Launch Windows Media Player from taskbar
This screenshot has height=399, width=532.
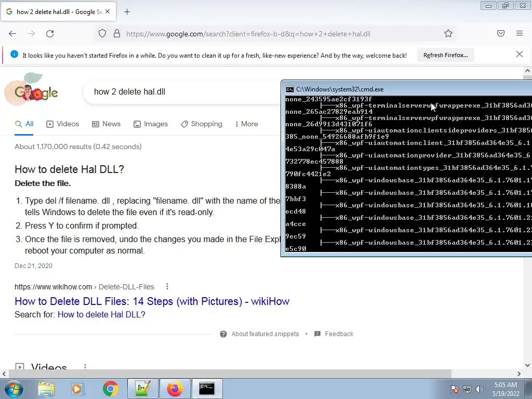77,389
